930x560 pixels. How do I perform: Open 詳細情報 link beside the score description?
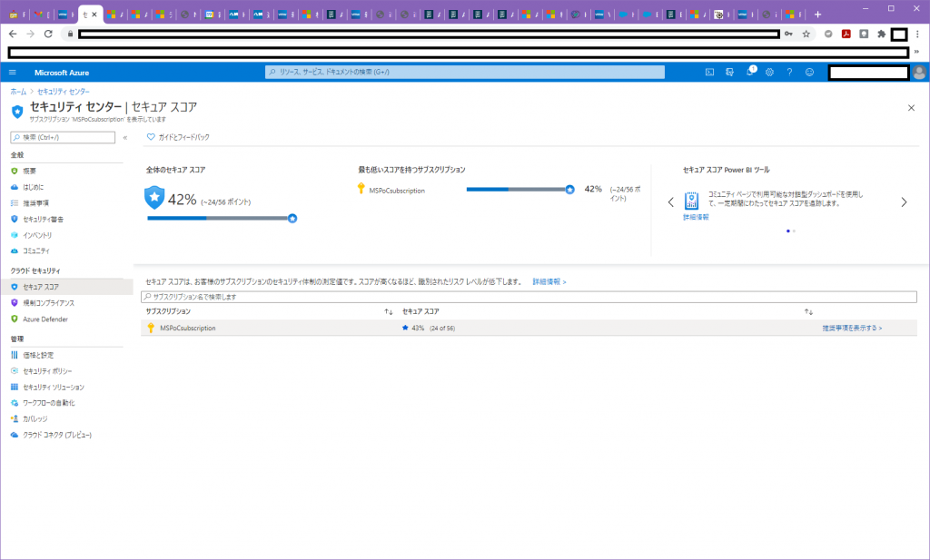549,282
